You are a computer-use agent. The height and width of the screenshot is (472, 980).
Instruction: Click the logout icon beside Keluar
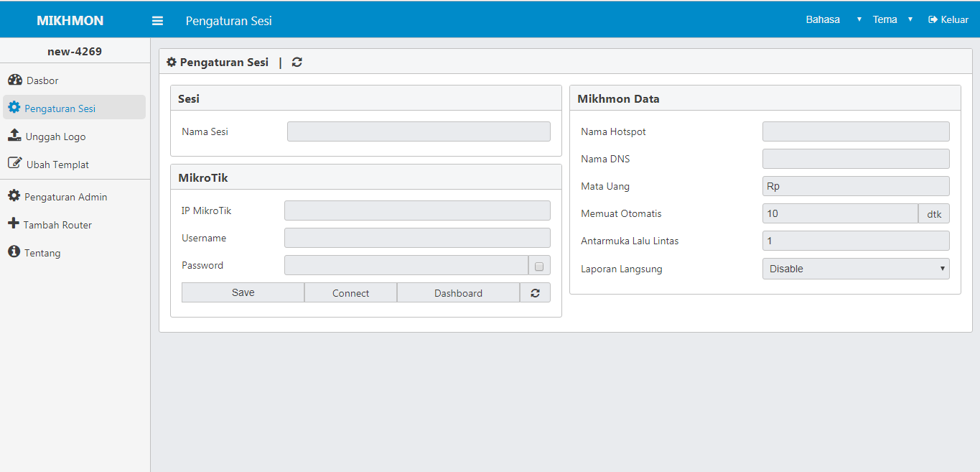pos(932,19)
